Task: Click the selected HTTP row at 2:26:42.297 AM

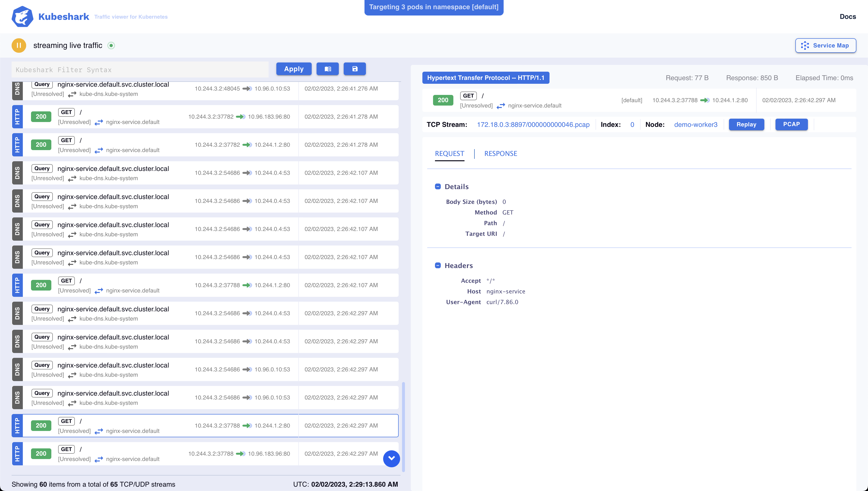Action: click(205, 426)
